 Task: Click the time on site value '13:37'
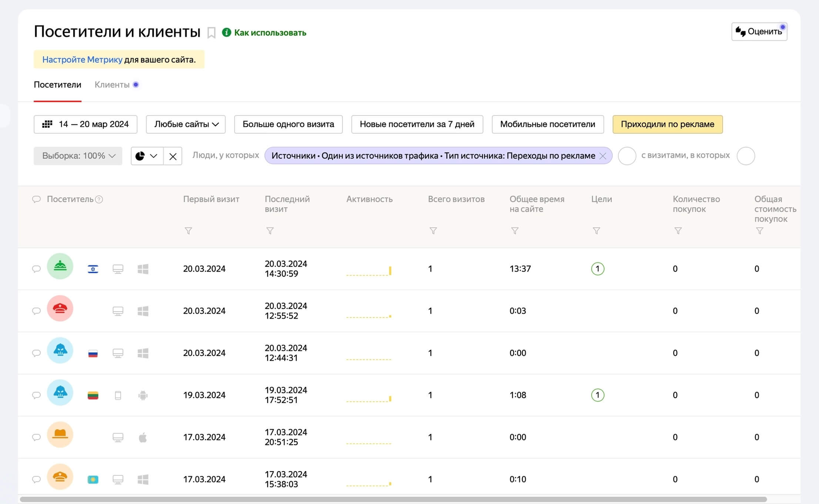(x=520, y=269)
